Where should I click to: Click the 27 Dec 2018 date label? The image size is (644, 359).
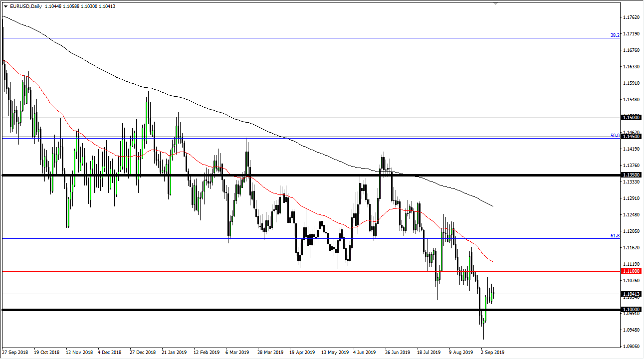(x=143, y=352)
